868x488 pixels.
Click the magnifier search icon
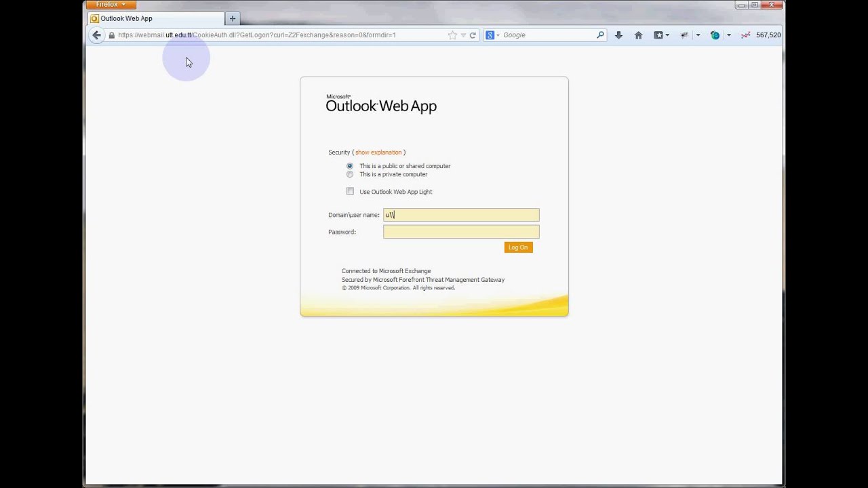pos(600,35)
